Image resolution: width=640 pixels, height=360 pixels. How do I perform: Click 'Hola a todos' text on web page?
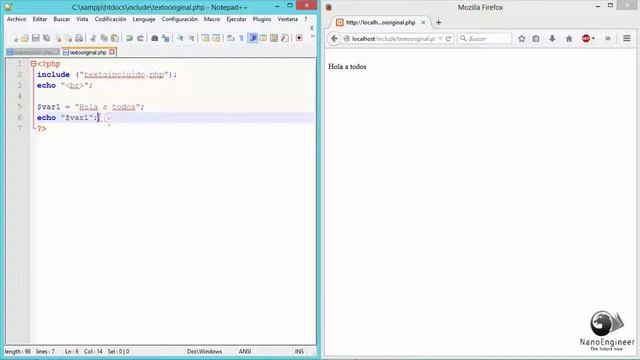tap(347, 67)
